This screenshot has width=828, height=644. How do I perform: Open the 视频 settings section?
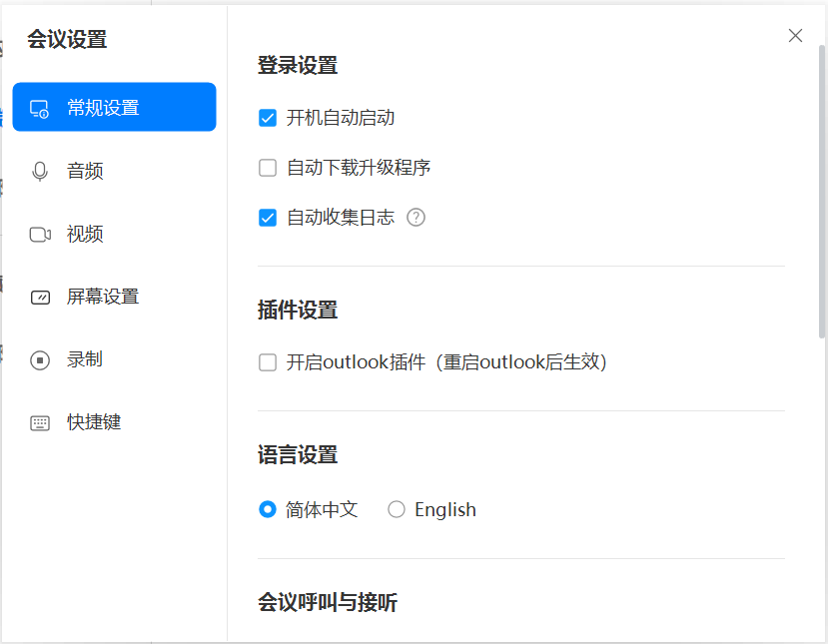pos(85,234)
